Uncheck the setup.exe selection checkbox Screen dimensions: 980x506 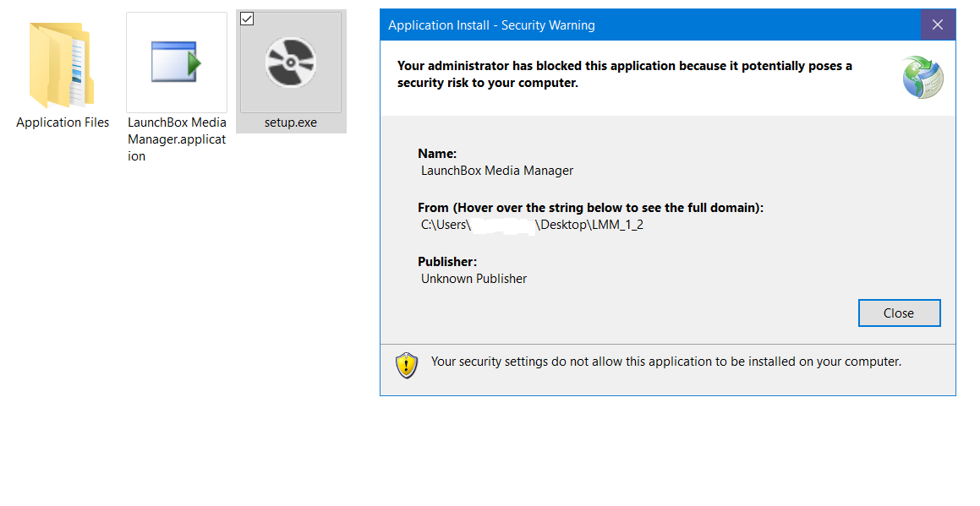pos(247,19)
